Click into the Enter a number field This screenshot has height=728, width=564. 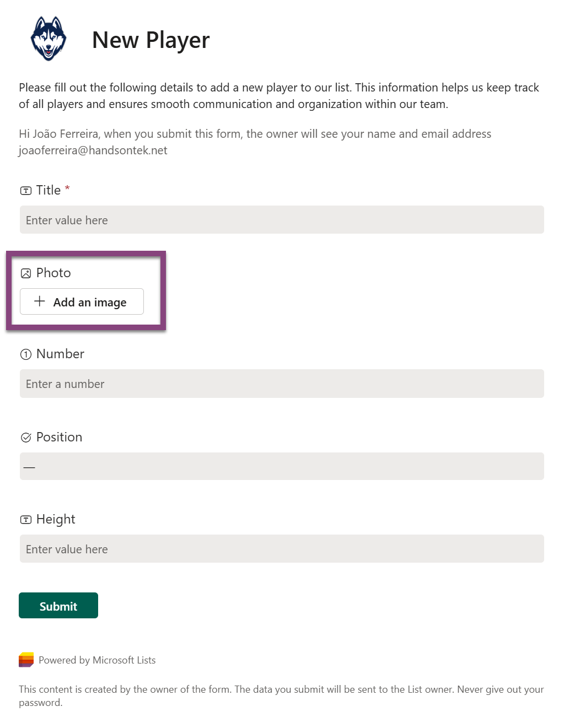click(282, 384)
